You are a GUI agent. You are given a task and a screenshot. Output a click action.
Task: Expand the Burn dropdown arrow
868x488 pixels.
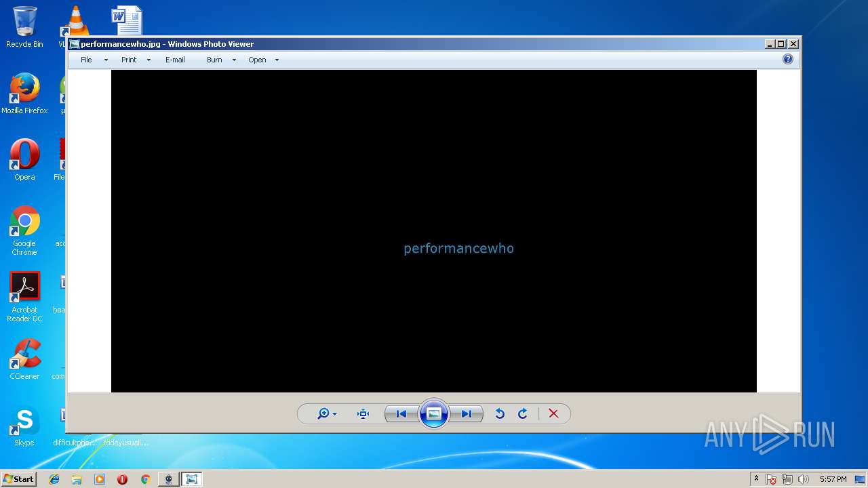coord(234,60)
